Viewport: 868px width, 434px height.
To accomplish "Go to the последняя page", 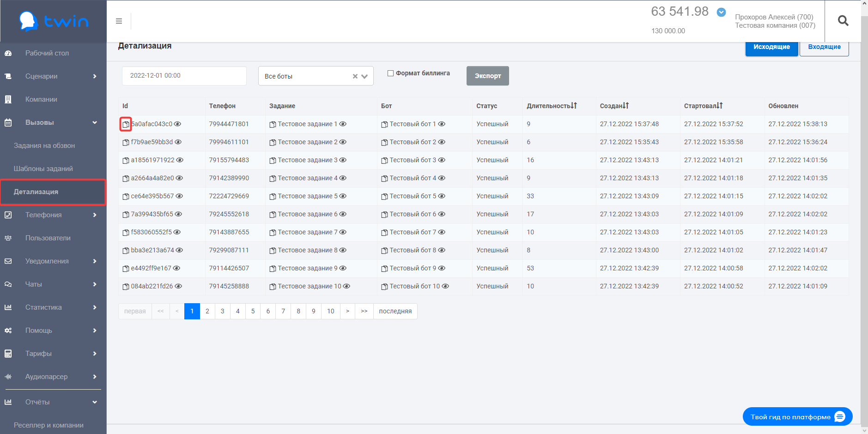I will (395, 312).
